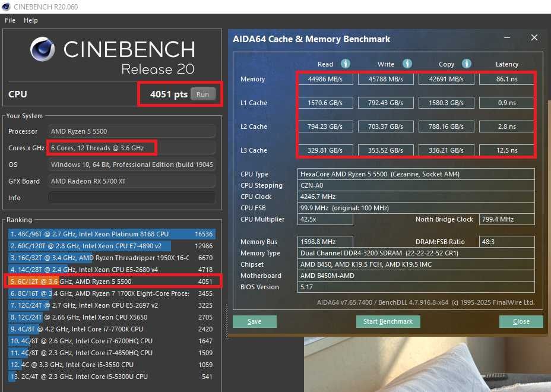Click L3 Cache Copy value 336.21 GB/s
Viewport: 551px width, 392px height.
446,150
